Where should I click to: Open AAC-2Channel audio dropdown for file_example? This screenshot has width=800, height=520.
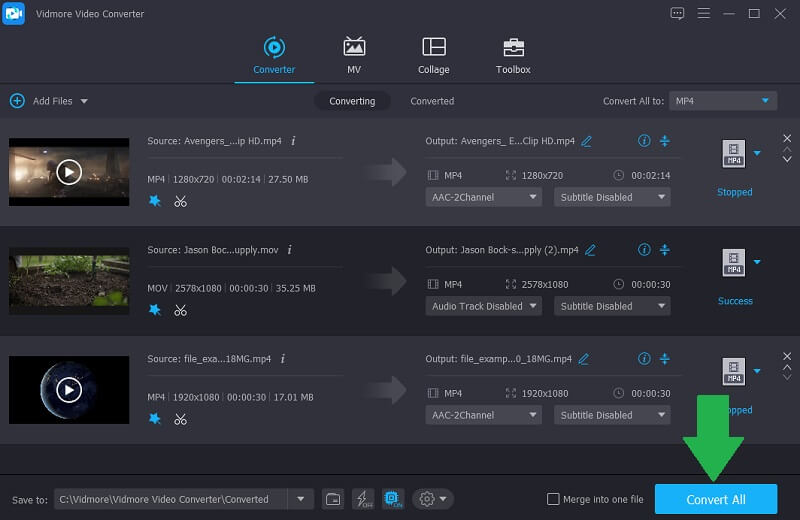pos(484,415)
